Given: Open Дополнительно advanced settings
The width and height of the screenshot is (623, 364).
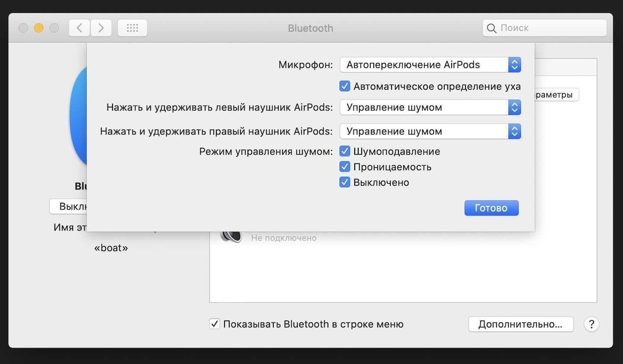Looking at the screenshot, I should [x=520, y=324].
